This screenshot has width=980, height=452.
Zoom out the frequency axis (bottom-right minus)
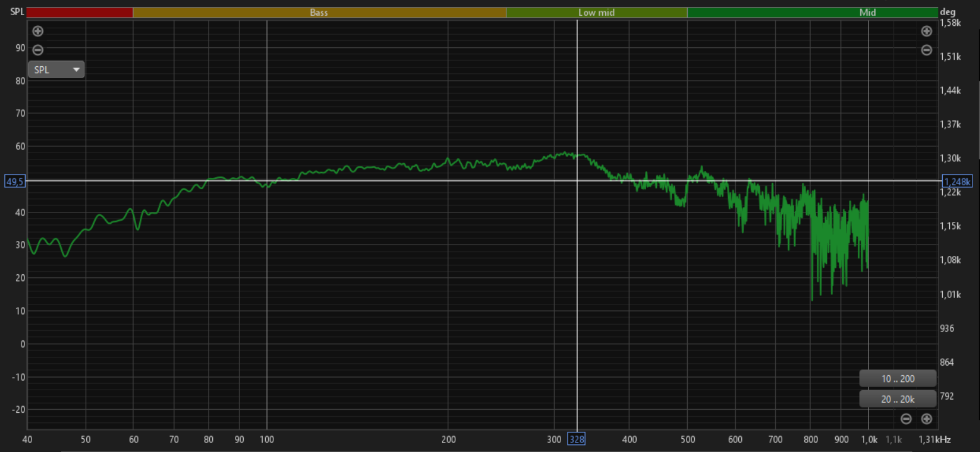pyautogui.click(x=906, y=419)
